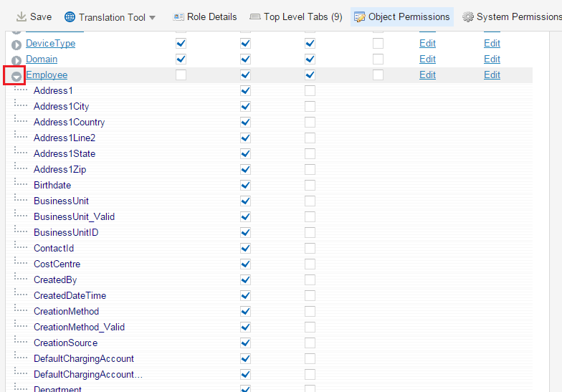
Task: Click the System Permissions gear icon
Action: click(468, 17)
